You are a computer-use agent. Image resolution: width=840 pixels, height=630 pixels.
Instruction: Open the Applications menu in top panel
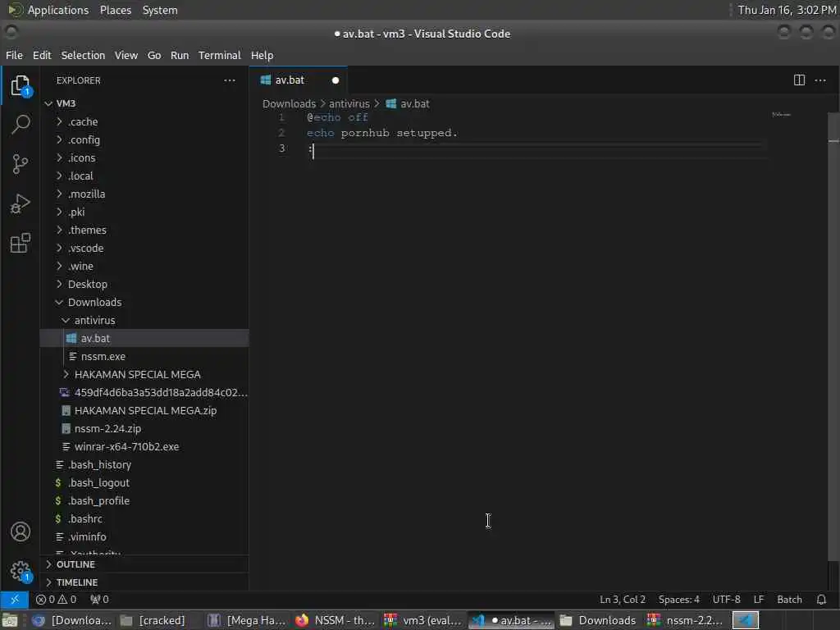tap(48, 10)
